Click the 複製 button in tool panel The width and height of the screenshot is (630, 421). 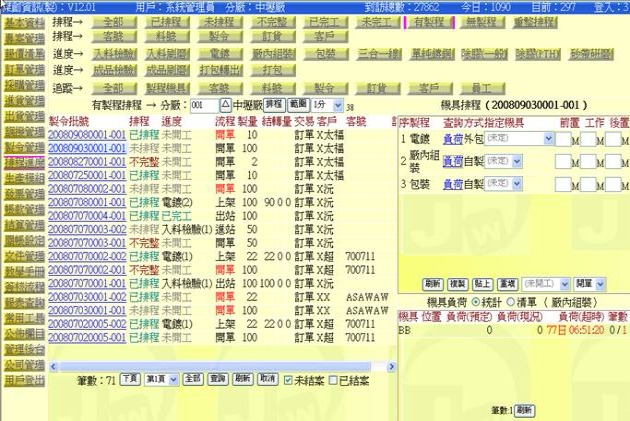(457, 284)
